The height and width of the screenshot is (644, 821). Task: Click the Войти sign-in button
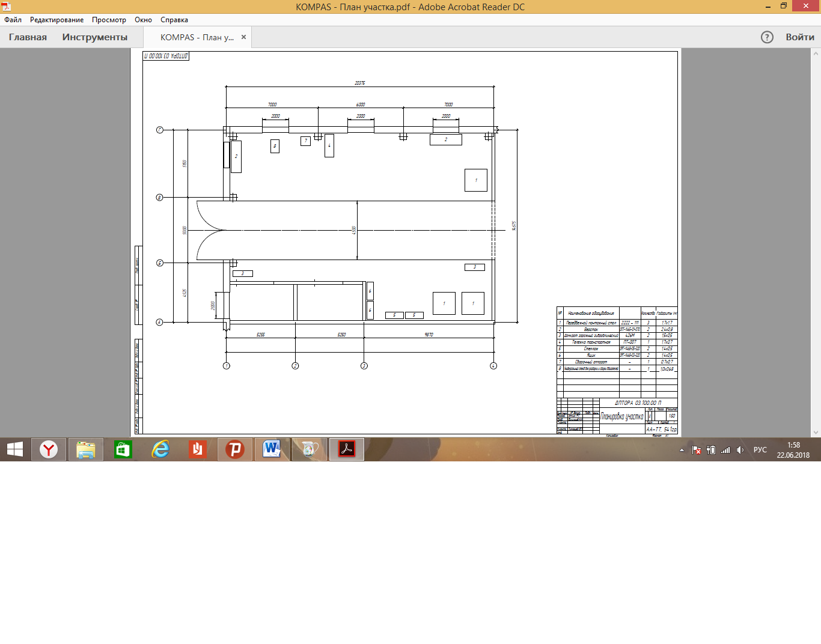(799, 37)
